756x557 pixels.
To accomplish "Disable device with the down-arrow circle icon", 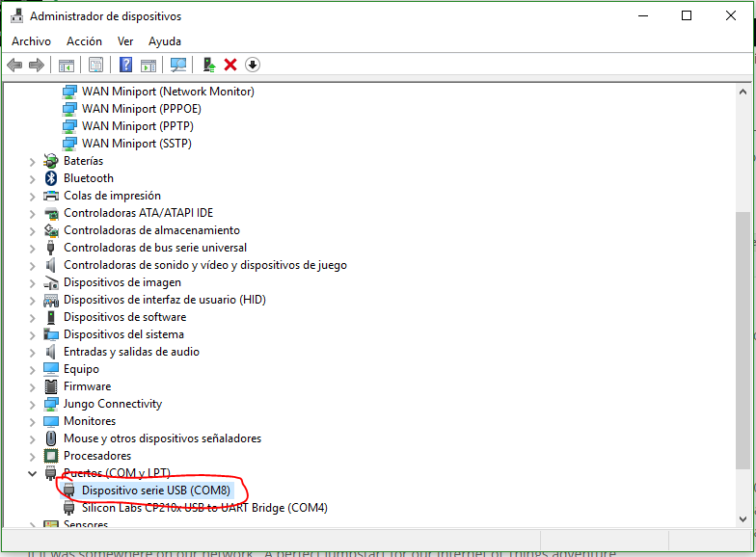I will click(x=253, y=65).
